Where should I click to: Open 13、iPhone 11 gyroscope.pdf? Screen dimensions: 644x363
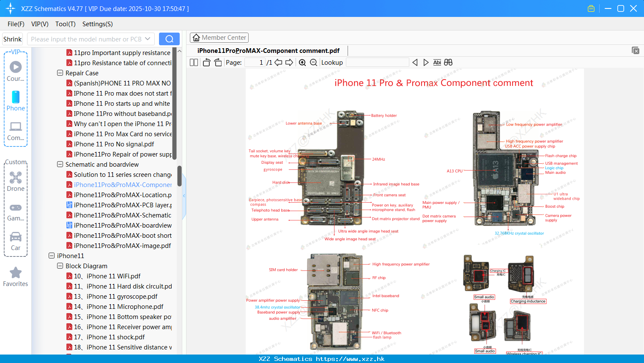(x=112, y=296)
